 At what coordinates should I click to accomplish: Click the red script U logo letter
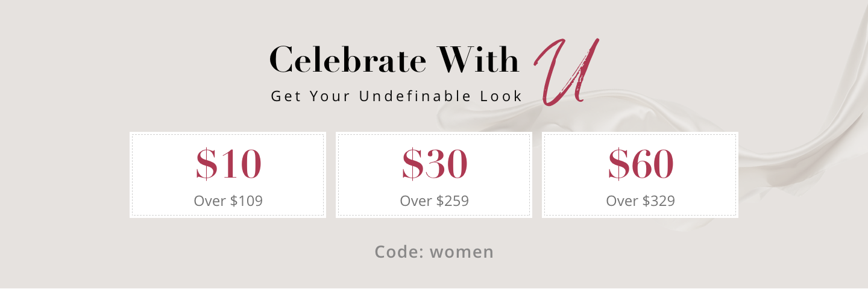click(565, 72)
